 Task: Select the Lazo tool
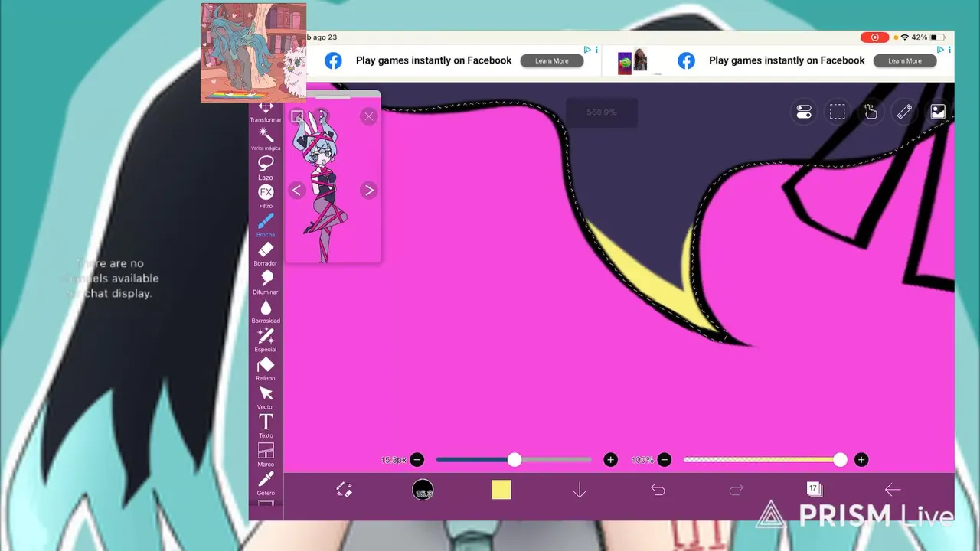tap(266, 168)
